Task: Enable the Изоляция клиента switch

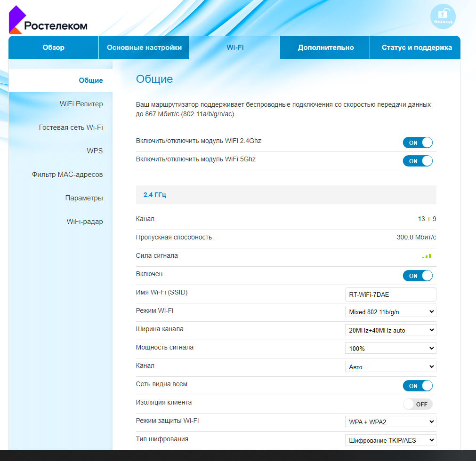Action: click(418, 404)
